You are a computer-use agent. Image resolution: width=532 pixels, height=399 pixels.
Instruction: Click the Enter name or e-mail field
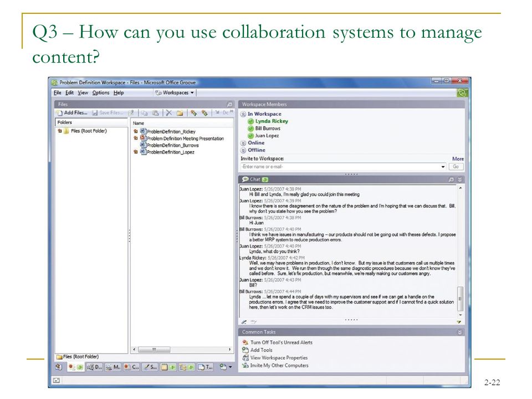pyautogui.click(x=341, y=167)
